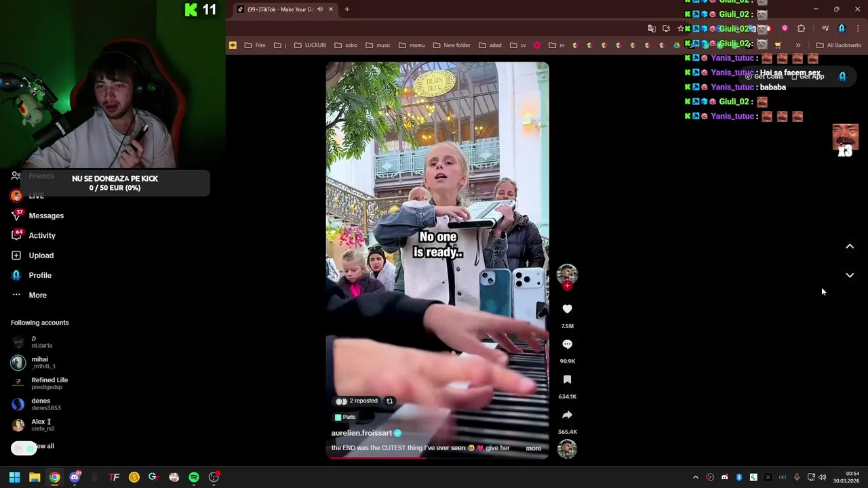Like the video with the heart icon
This screenshot has height=488, width=868.
point(567,309)
